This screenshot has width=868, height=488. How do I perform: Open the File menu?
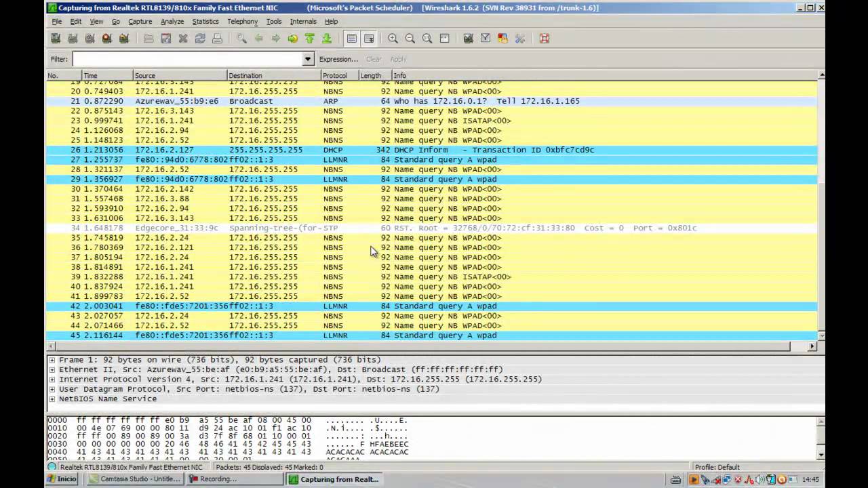click(x=57, y=22)
